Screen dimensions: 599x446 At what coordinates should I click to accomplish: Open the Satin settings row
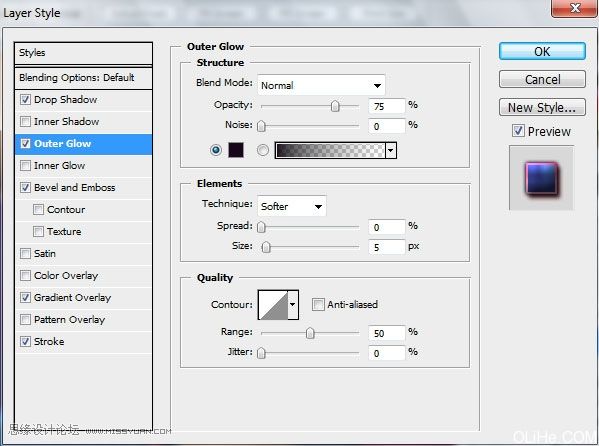[x=83, y=253]
